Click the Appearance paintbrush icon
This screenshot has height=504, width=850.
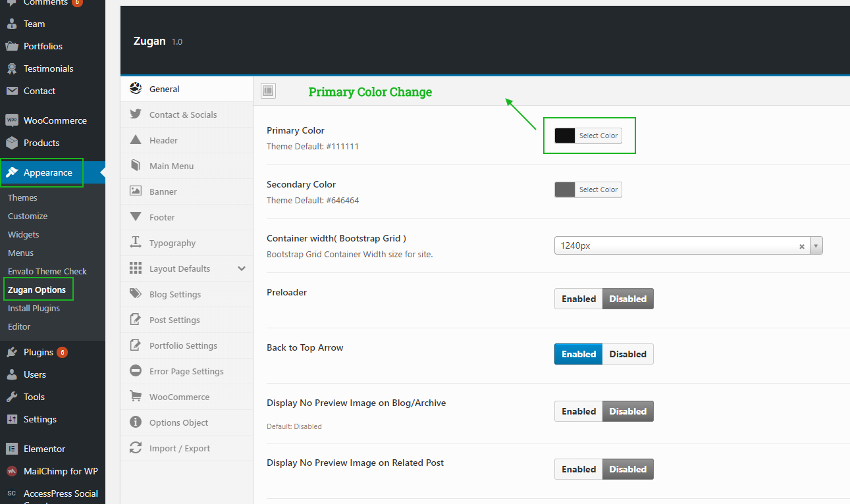pos(12,172)
